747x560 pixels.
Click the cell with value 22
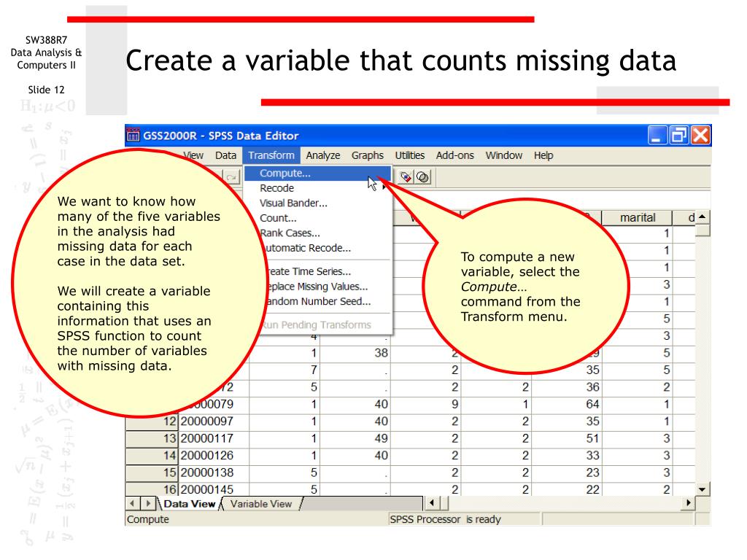566,489
